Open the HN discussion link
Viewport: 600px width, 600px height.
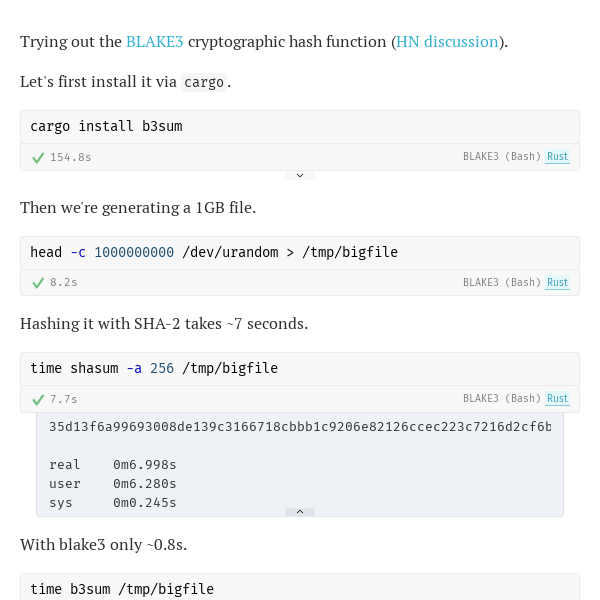(x=447, y=42)
